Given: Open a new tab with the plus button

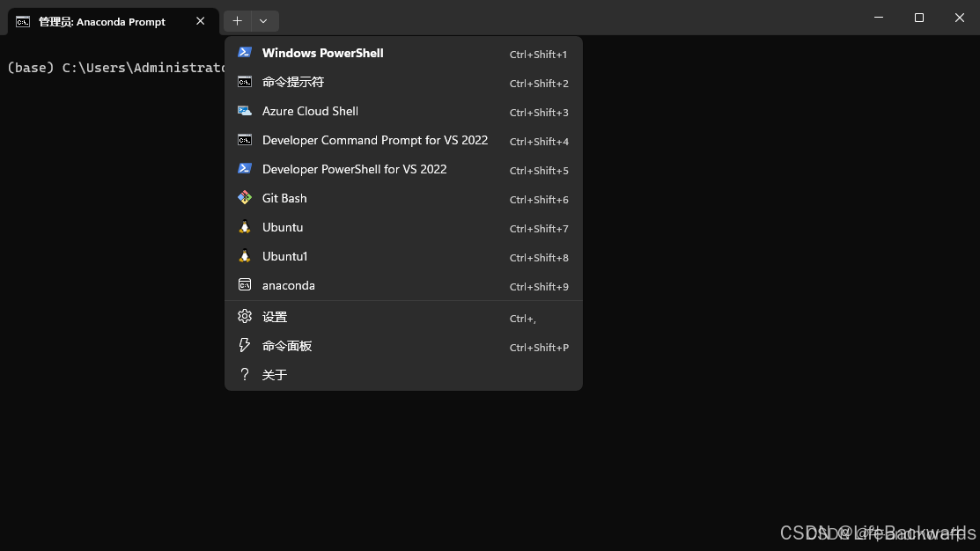Looking at the screenshot, I should click(x=238, y=20).
